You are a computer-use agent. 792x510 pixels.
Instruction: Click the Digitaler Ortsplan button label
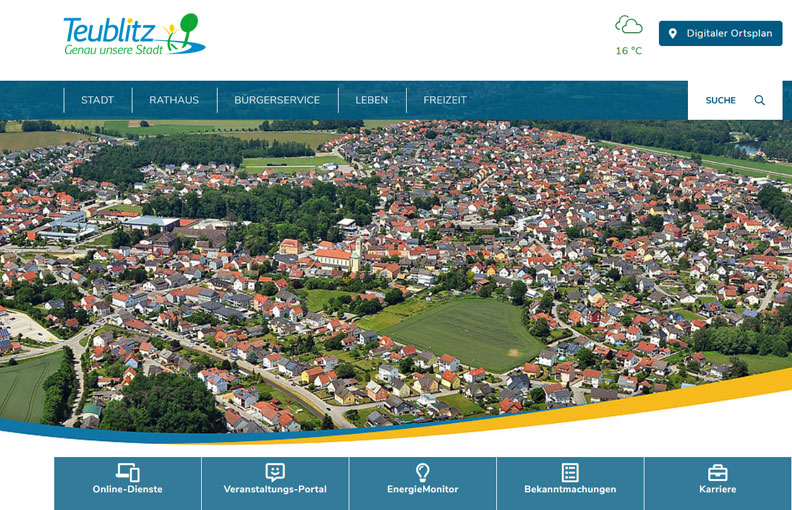729,34
